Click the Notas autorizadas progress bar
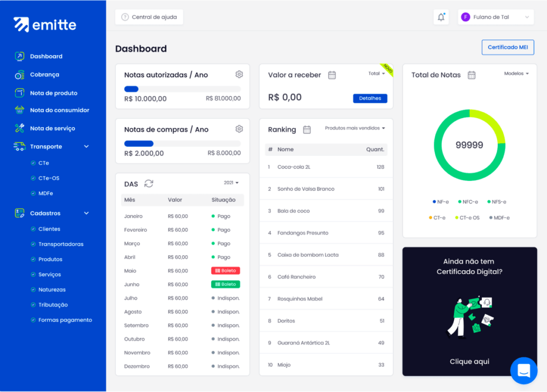This screenshot has height=392, width=547. click(182, 89)
